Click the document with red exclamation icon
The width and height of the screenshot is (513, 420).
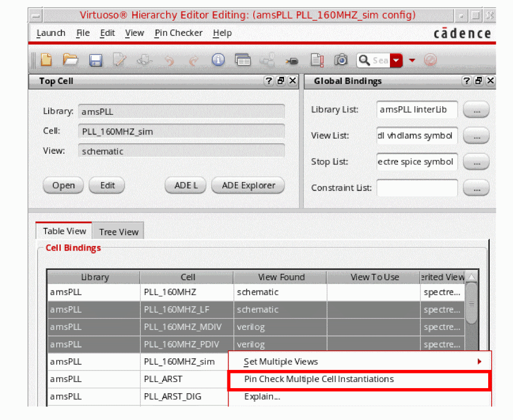click(x=317, y=60)
